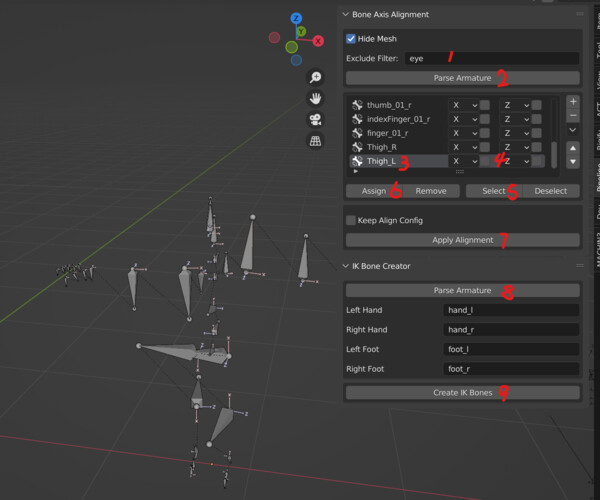This screenshot has height=500, width=600.
Task: Click the Apply Alignment button
Action: (463, 240)
